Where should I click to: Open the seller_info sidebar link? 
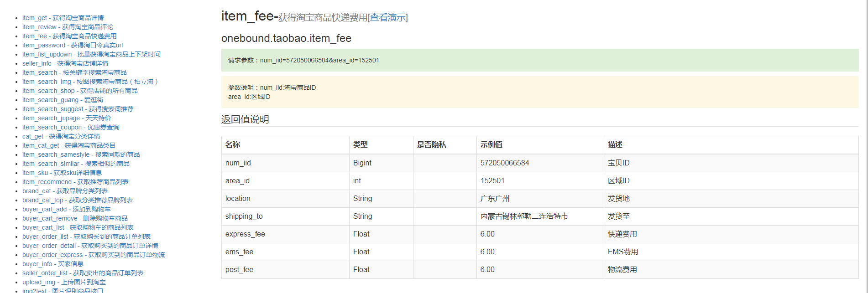(65, 63)
